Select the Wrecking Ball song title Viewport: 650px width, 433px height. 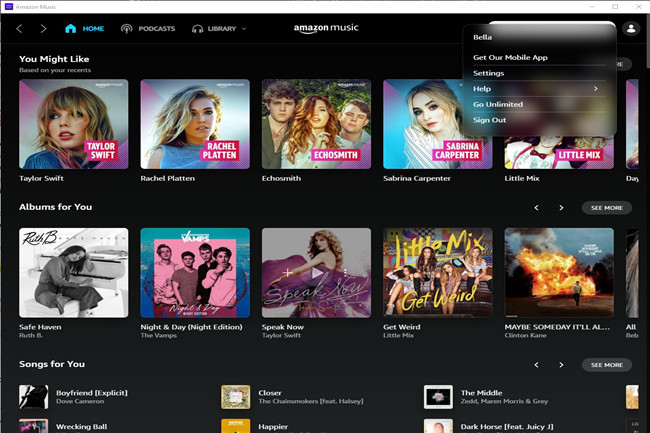[x=82, y=426]
